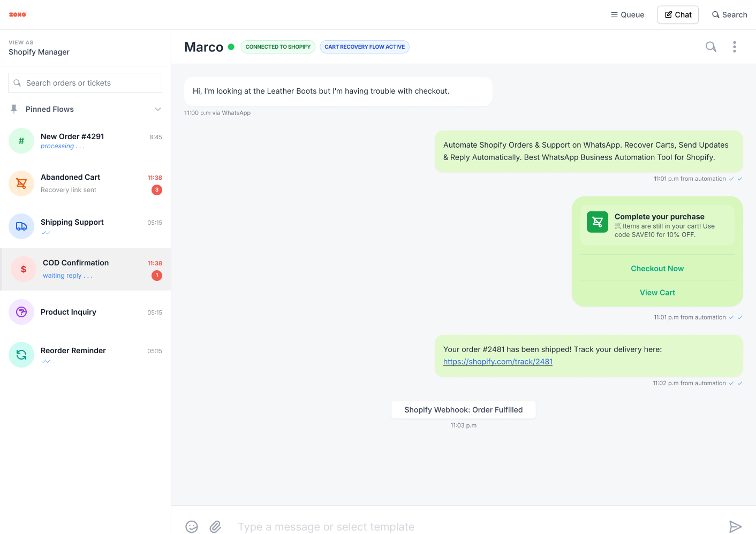Open Search in the top bar
Image resolution: width=756 pixels, height=534 pixels.
(729, 15)
